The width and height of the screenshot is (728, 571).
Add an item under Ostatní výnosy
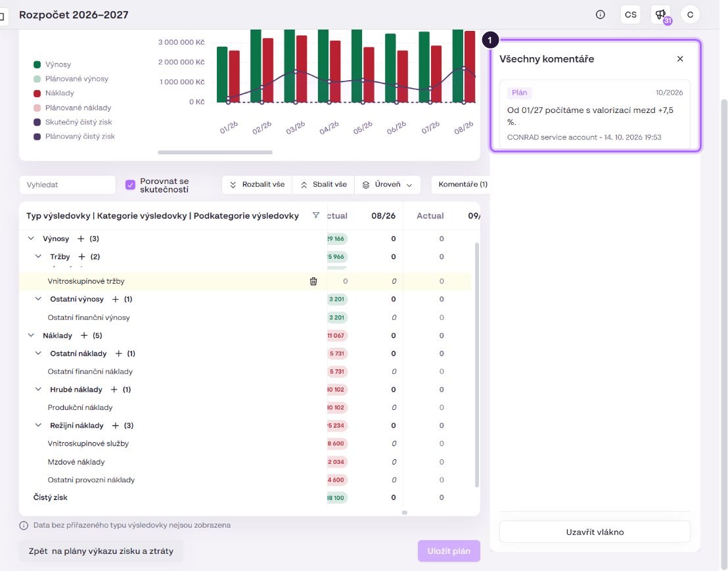pyautogui.click(x=116, y=300)
